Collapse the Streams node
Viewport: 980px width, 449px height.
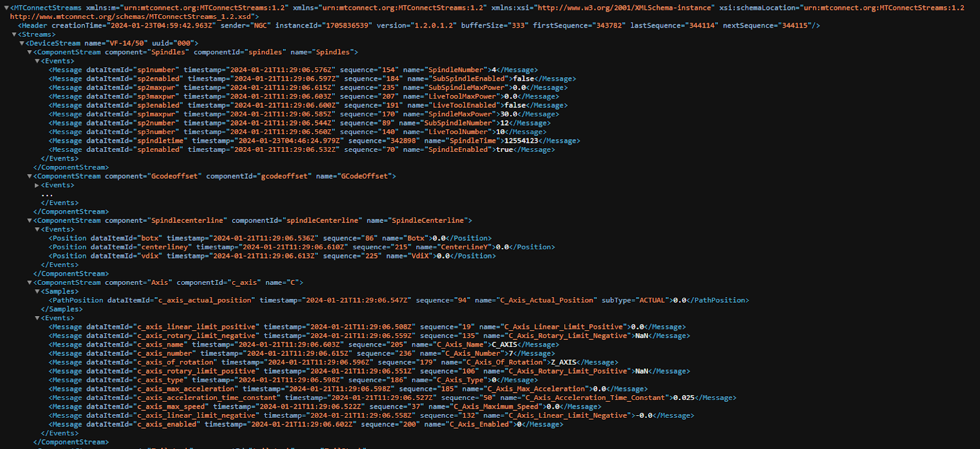14,35
